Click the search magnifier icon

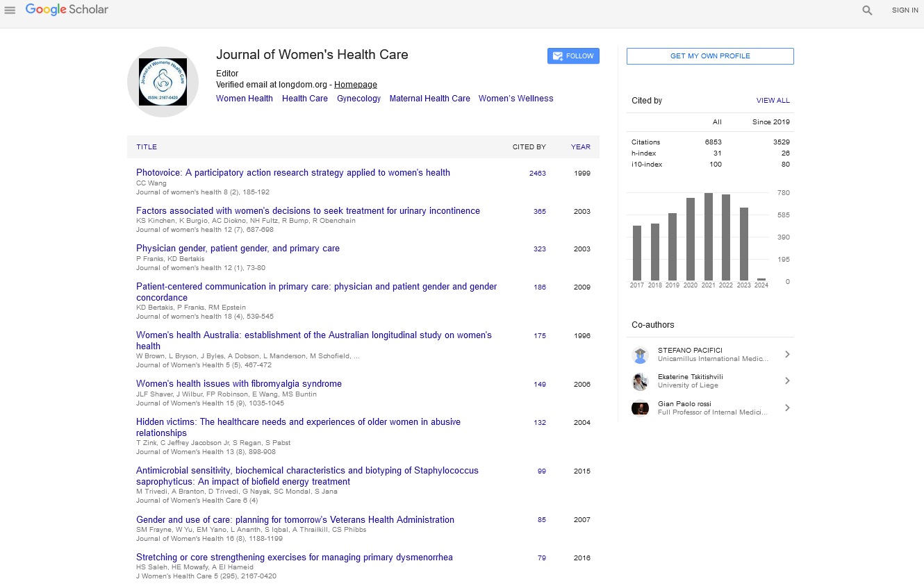coord(867,10)
